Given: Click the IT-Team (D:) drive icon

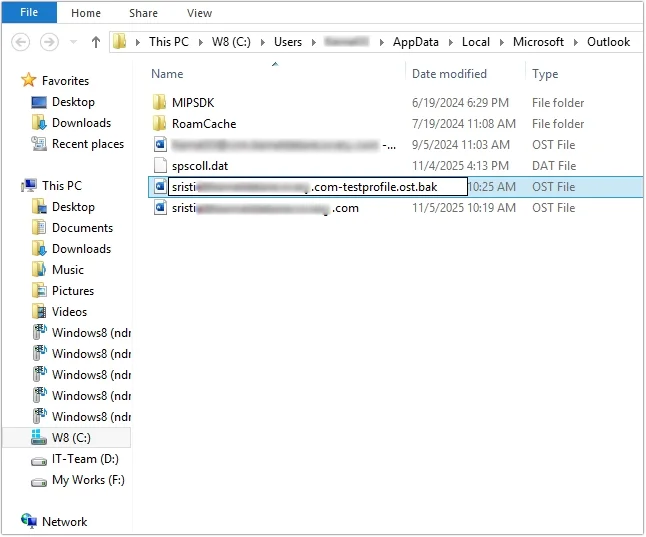Looking at the screenshot, I should (x=39, y=461).
